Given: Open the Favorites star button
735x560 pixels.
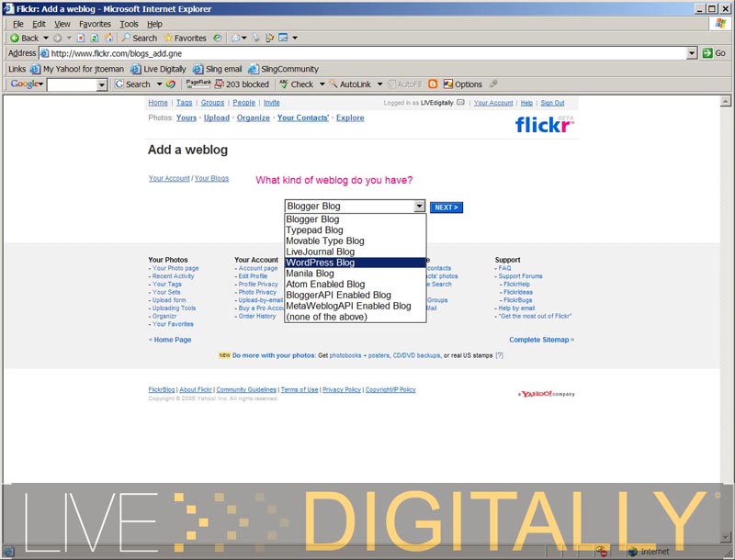Looking at the screenshot, I should click(185, 39).
